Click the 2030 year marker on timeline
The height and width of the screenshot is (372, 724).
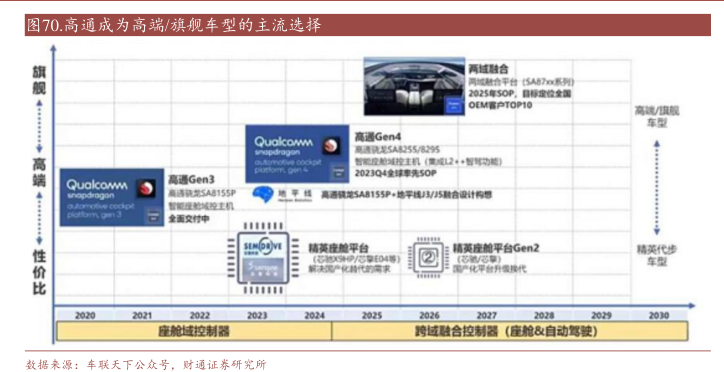point(658,316)
